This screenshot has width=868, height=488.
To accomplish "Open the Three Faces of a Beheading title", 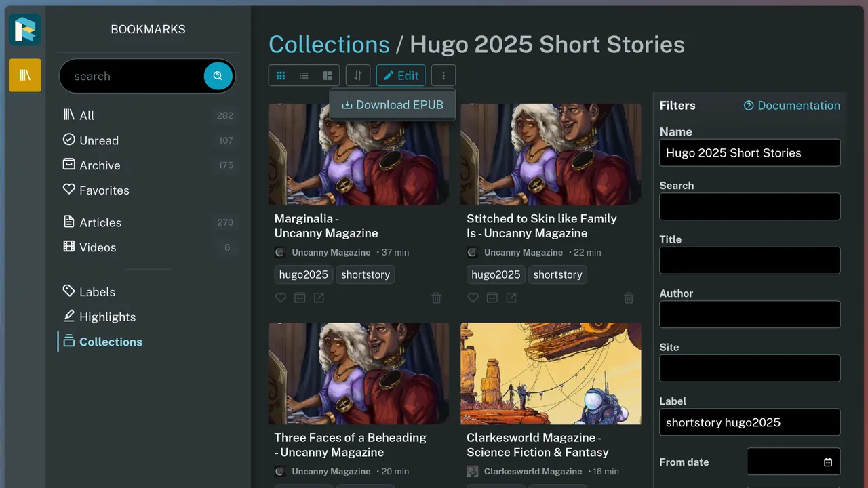I will click(x=351, y=445).
